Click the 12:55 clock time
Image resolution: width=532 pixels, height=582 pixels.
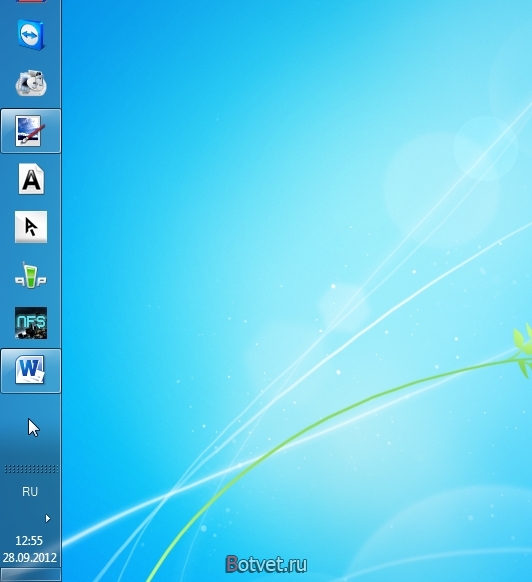[29, 540]
